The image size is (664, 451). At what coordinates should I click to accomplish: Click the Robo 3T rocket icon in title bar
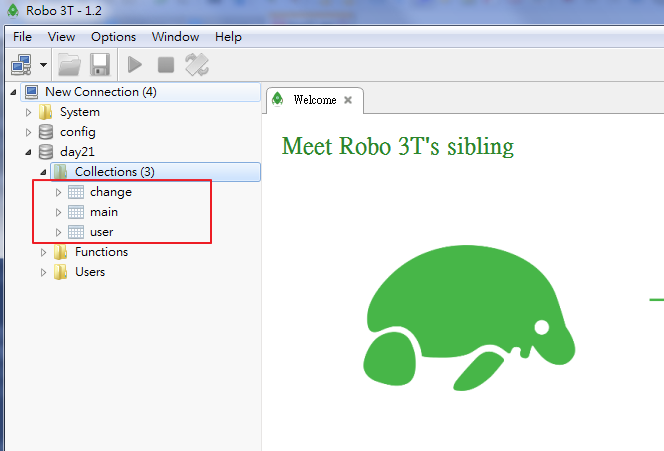point(13,11)
